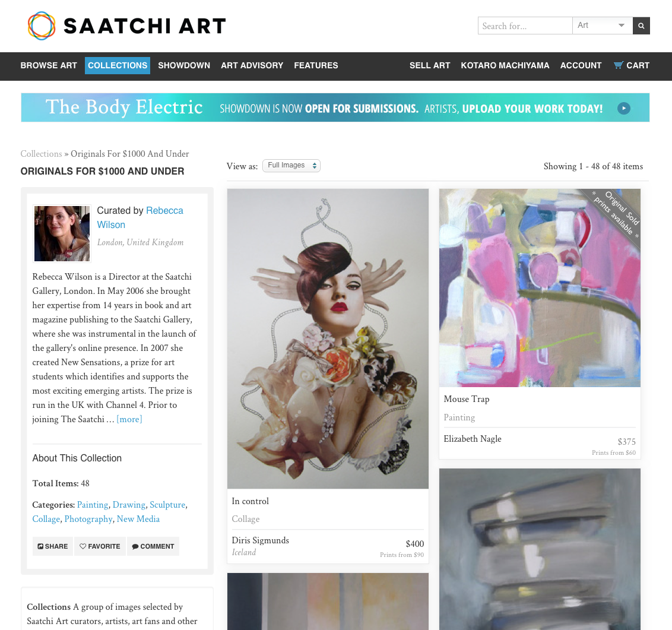Open the Art search category dropdown
This screenshot has height=630, width=672.
pos(602,26)
